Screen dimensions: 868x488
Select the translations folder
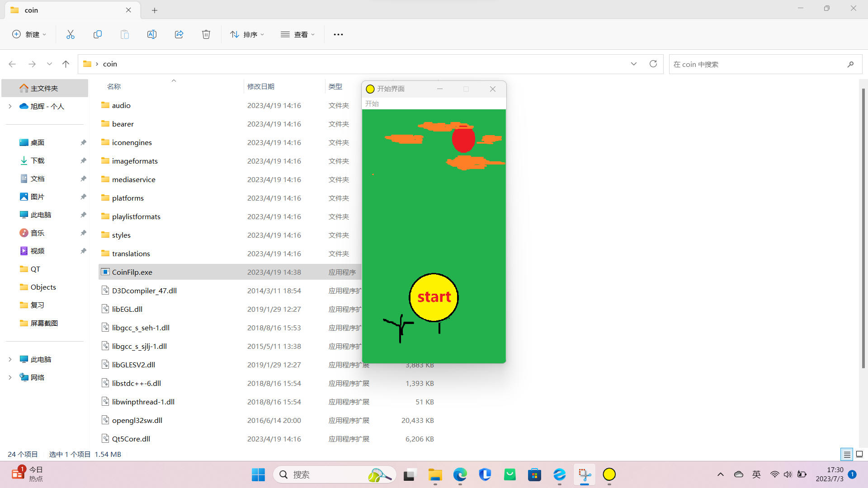tap(131, 253)
